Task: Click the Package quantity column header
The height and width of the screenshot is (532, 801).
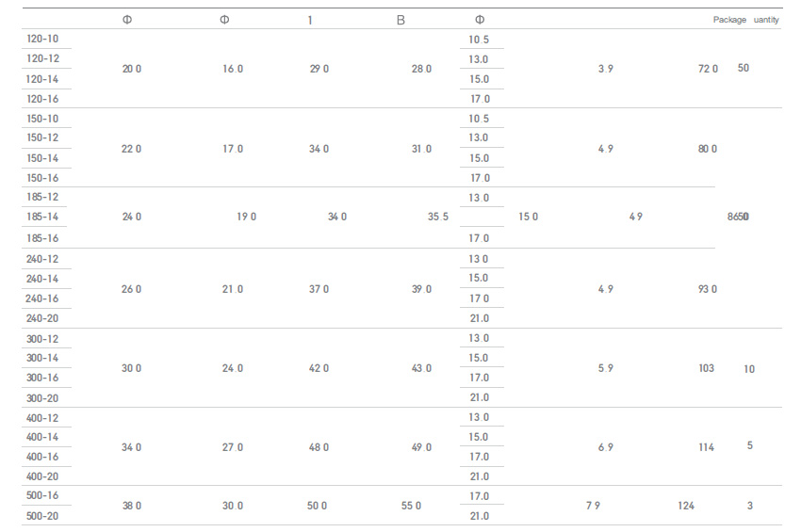Action: coord(745,20)
